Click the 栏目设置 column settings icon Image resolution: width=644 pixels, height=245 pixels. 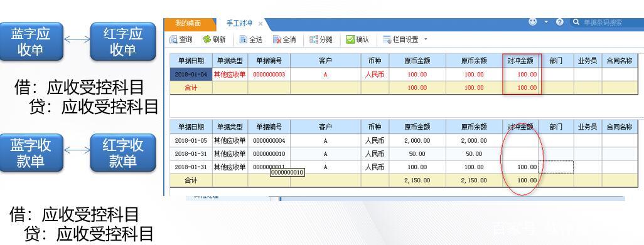tap(387, 39)
